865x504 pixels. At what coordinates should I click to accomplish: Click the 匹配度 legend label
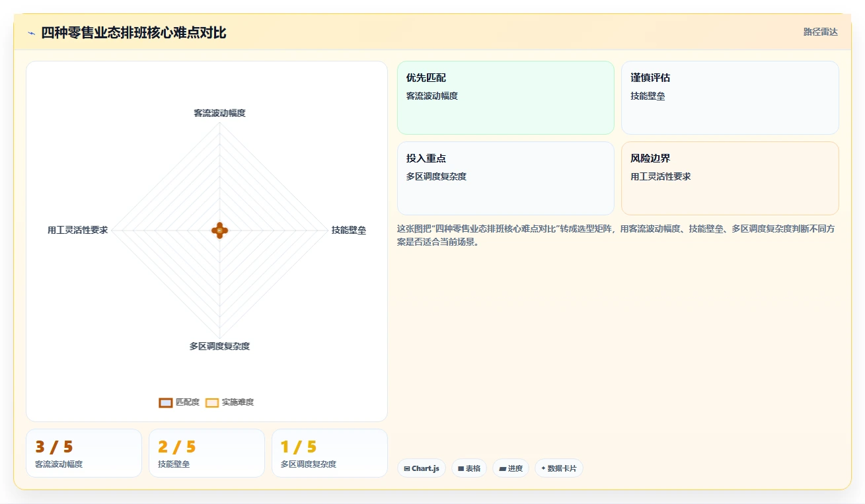pyautogui.click(x=188, y=402)
